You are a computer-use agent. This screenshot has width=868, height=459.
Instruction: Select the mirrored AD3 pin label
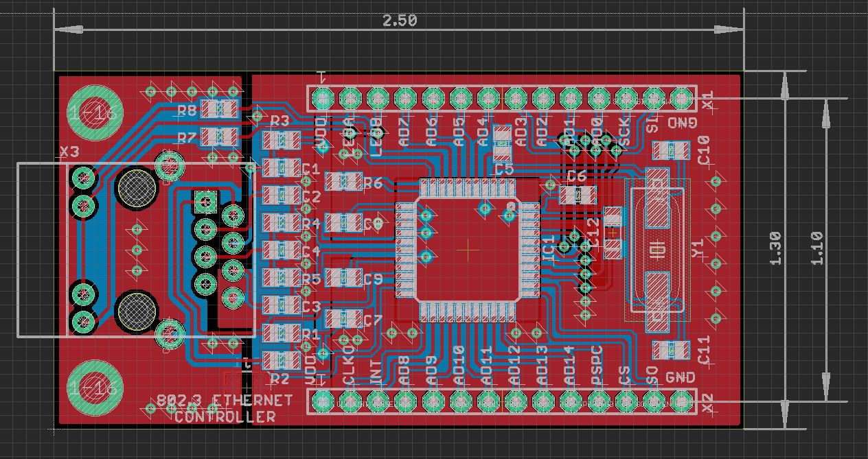click(521, 132)
